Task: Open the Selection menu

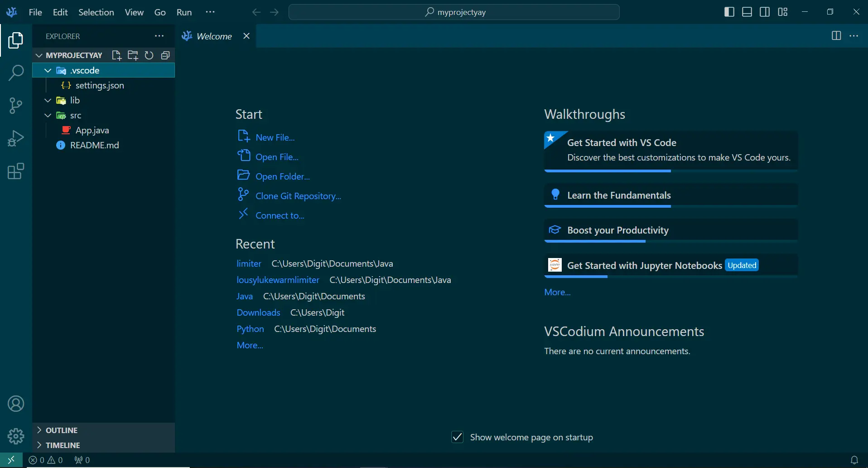Action: 96,12
